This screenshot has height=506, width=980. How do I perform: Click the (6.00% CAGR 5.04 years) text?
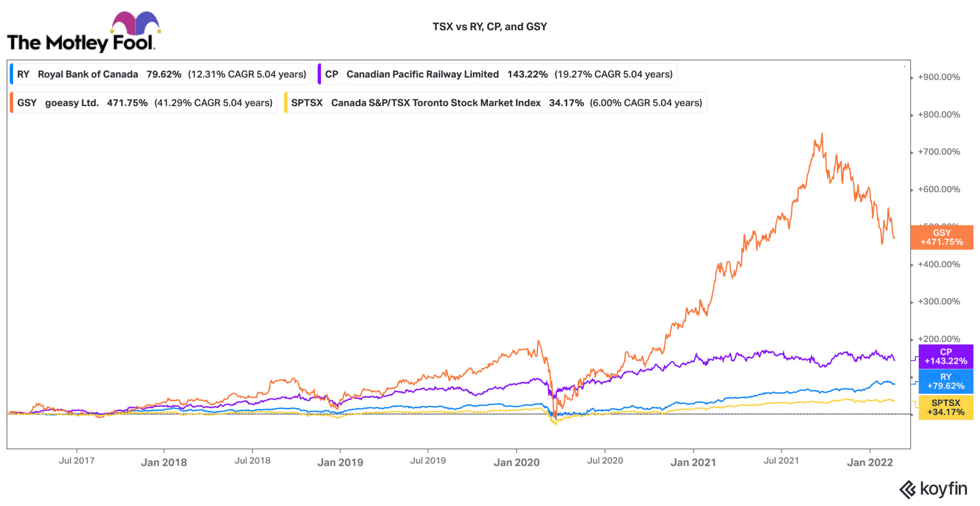[x=646, y=103]
